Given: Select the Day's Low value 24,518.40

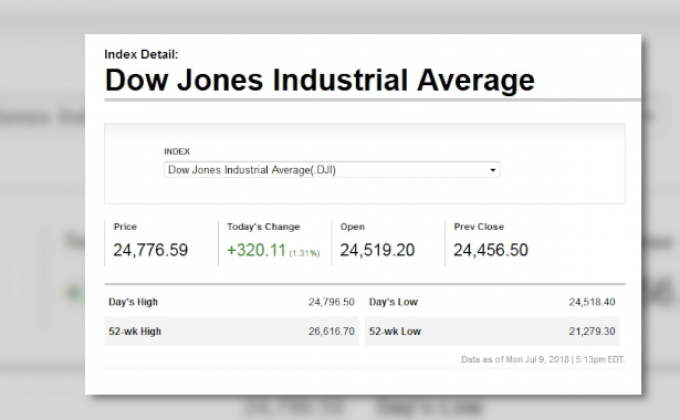Looking at the screenshot, I should tap(592, 302).
